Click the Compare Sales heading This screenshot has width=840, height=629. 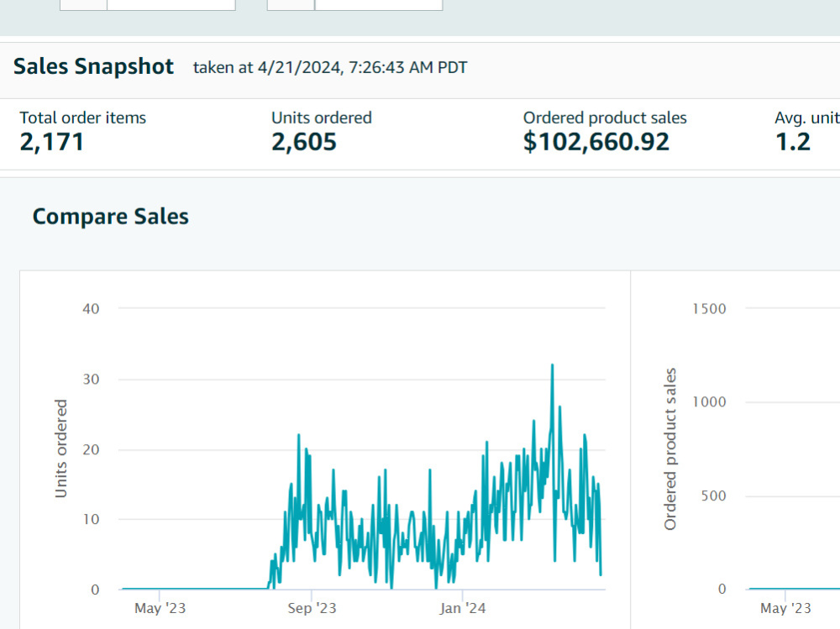pos(110,217)
